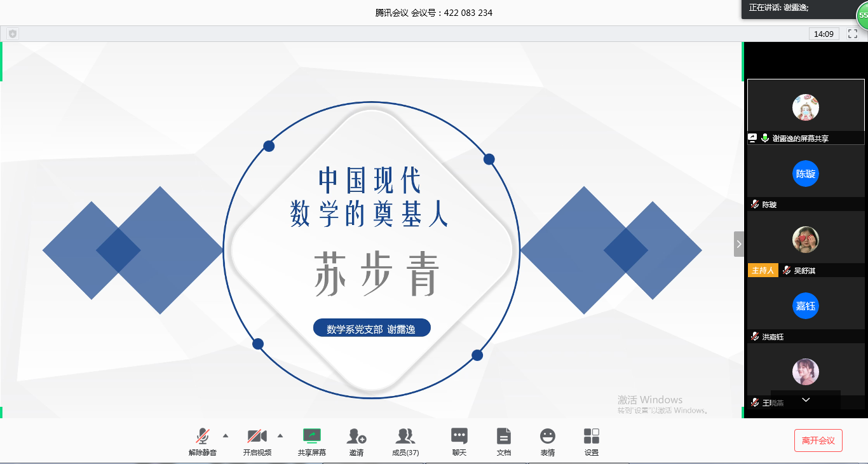Start sharing with 共享屏幕 icon

point(311,437)
